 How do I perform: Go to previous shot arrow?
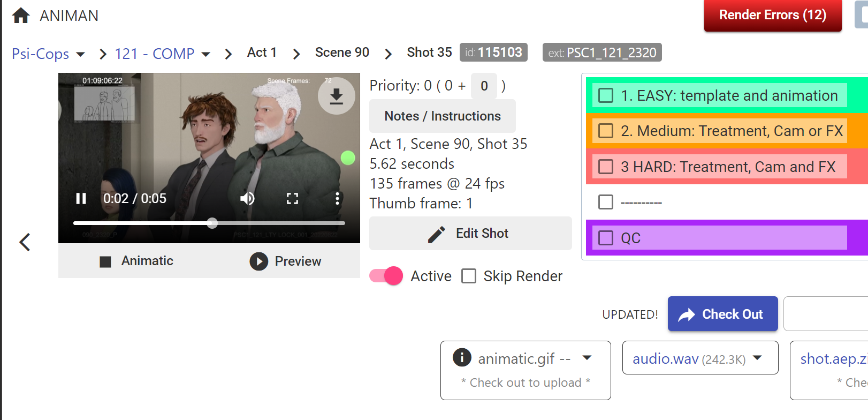[25, 242]
